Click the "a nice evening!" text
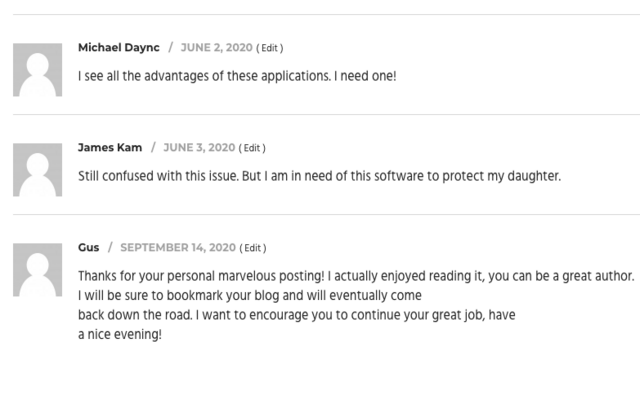This screenshot has height=400, width=640. [119, 336]
